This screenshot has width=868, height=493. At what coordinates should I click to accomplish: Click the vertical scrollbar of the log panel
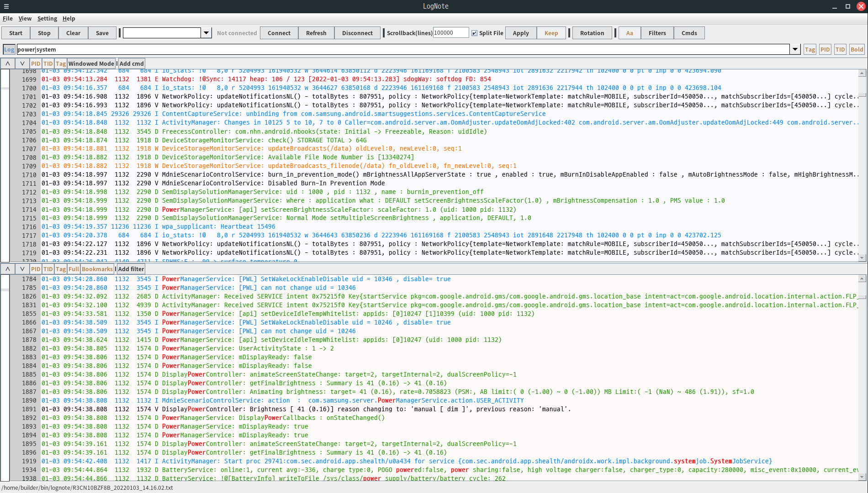tap(863, 164)
